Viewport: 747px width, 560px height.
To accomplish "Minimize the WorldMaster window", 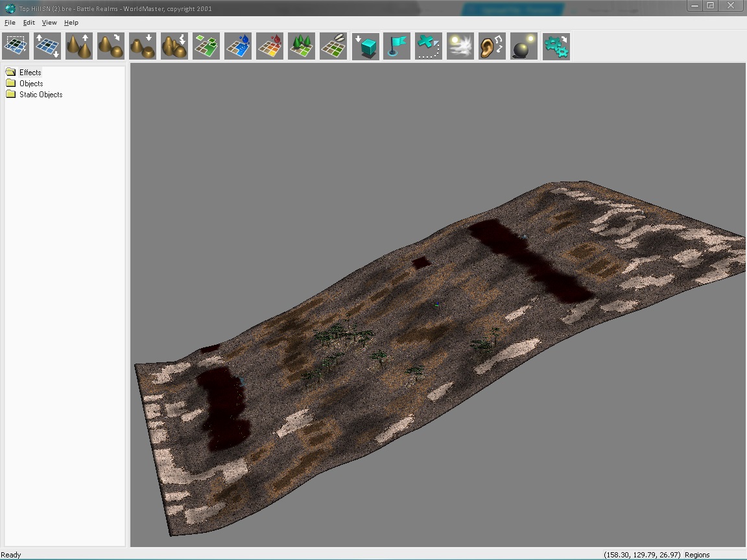I will point(694,6).
